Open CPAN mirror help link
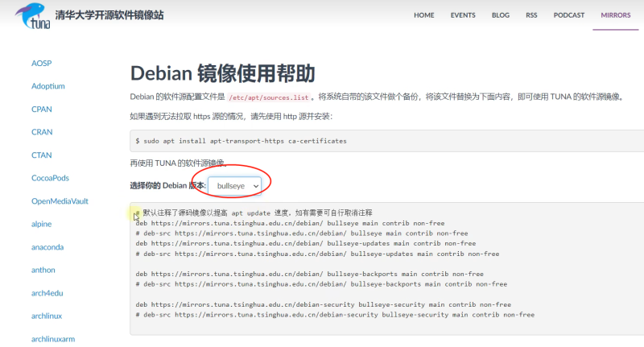Screen dimensions: 644x347 pyautogui.click(x=42, y=109)
